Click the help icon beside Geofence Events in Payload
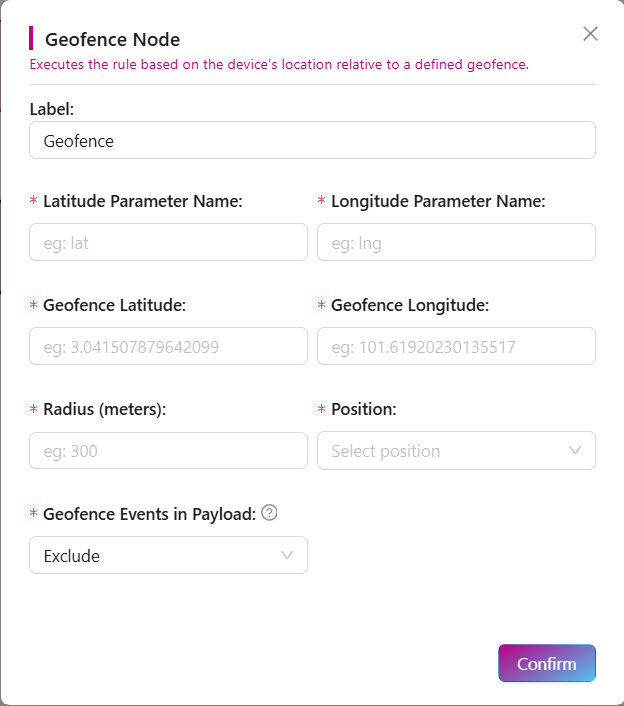624x706 pixels. [x=269, y=513]
